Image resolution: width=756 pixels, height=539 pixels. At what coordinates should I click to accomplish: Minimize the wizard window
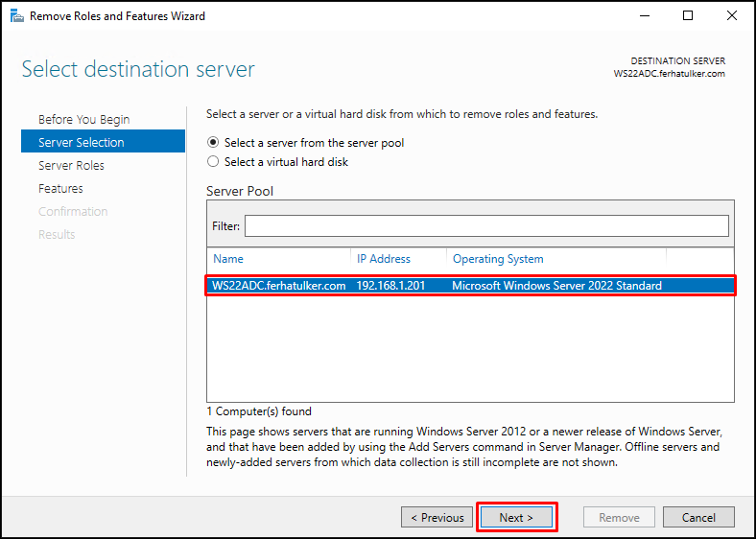pos(645,15)
